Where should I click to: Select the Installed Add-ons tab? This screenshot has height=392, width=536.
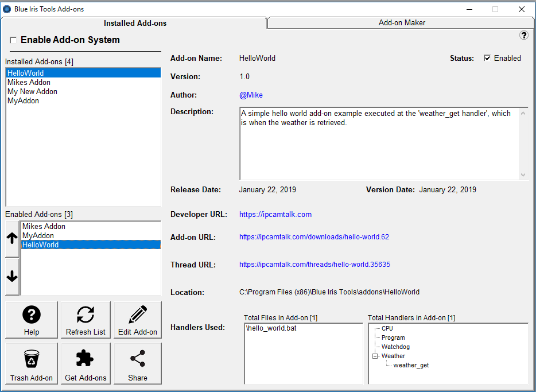tap(135, 24)
